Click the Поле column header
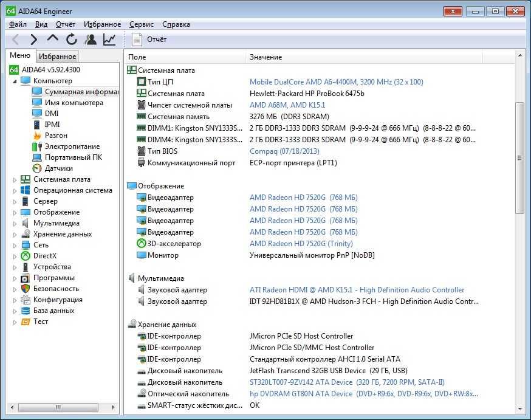This screenshot has width=531, height=420. pyautogui.click(x=185, y=57)
